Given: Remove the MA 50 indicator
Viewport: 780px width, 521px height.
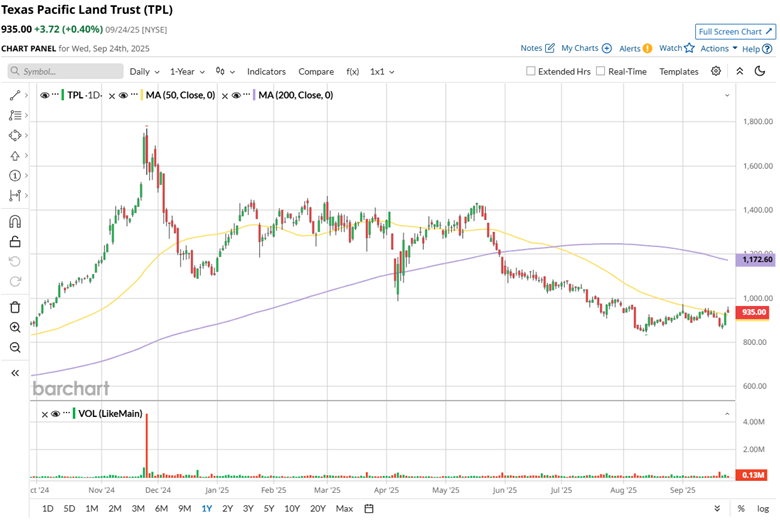Looking at the screenshot, I should tap(112, 96).
